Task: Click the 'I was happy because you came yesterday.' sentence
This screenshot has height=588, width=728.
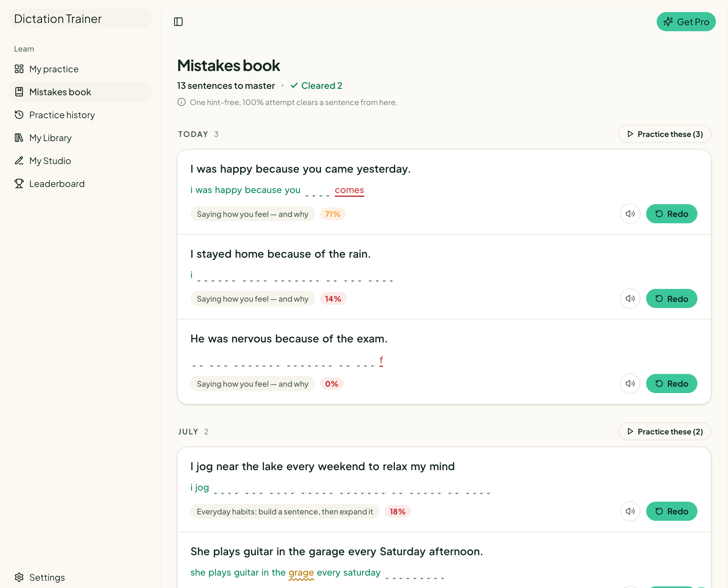Action: click(300, 169)
